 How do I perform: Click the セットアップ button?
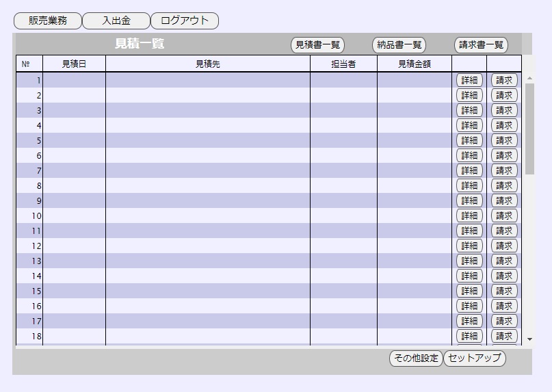[x=474, y=358]
